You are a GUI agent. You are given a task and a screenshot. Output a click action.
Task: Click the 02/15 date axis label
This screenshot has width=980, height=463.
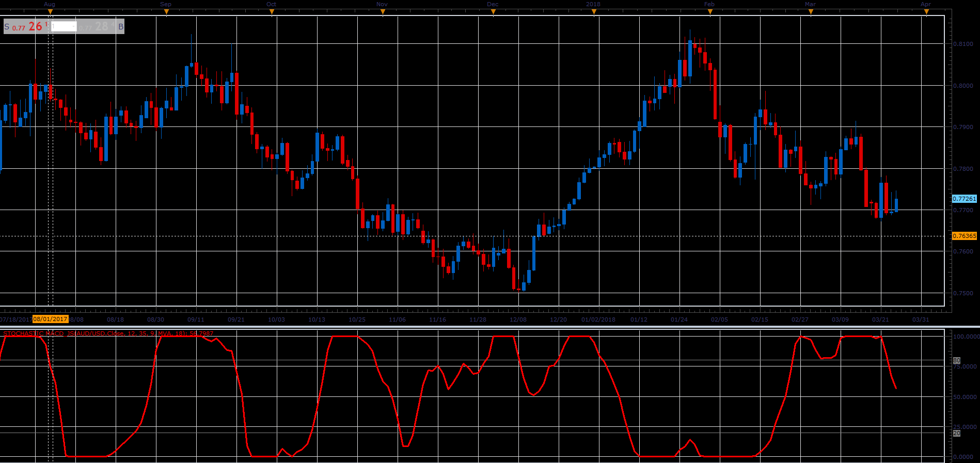(x=760, y=320)
